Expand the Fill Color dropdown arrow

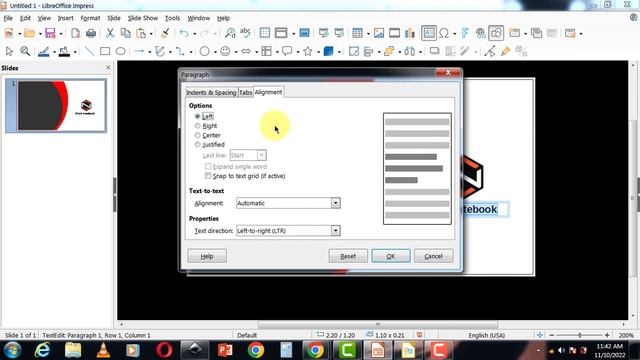click(x=75, y=52)
